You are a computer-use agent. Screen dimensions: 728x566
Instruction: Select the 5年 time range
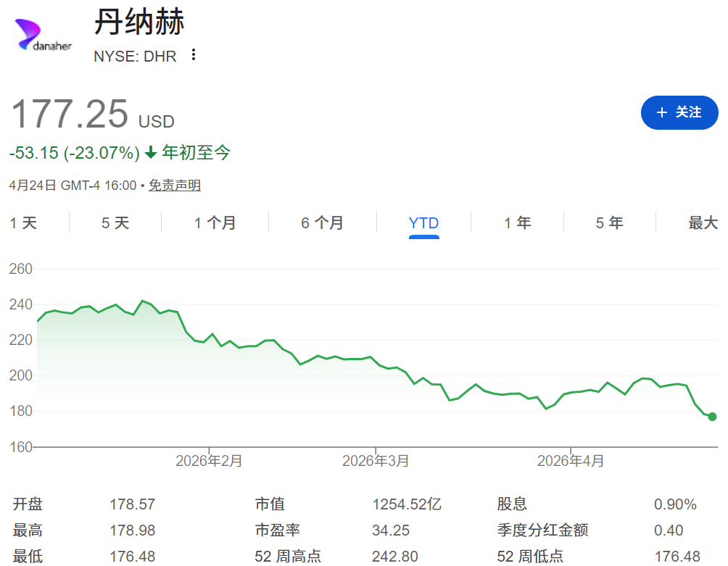click(x=610, y=223)
